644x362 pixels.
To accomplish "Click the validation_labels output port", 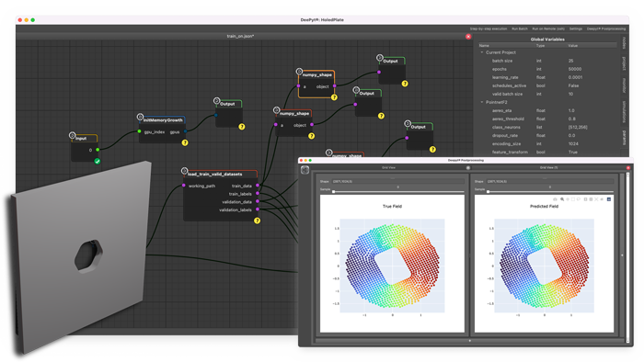I will coord(258,209).
